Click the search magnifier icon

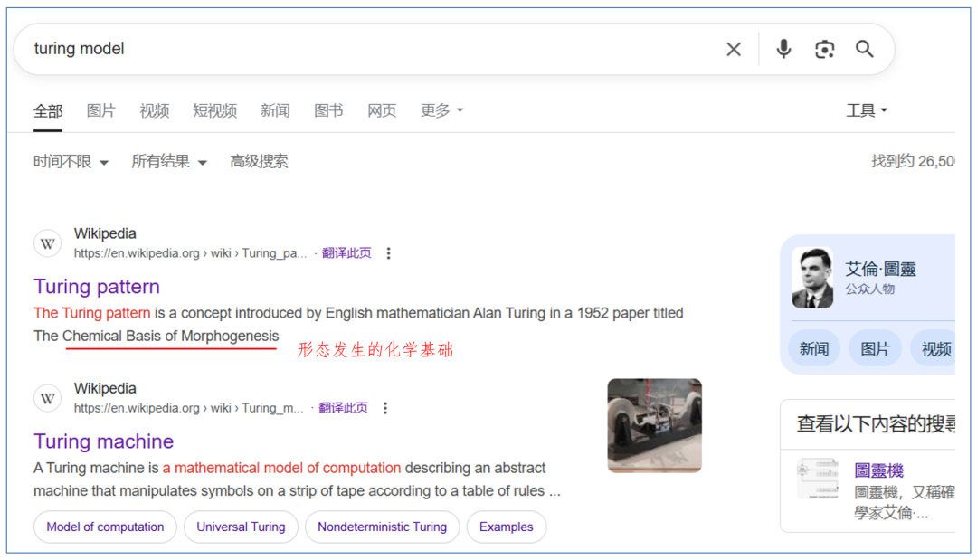pyautogui.click(x=864, y=49)
